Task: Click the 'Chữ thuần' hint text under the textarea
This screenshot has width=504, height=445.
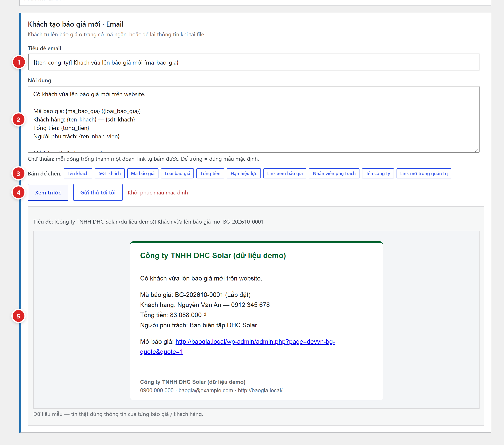Action: point(143,159)
